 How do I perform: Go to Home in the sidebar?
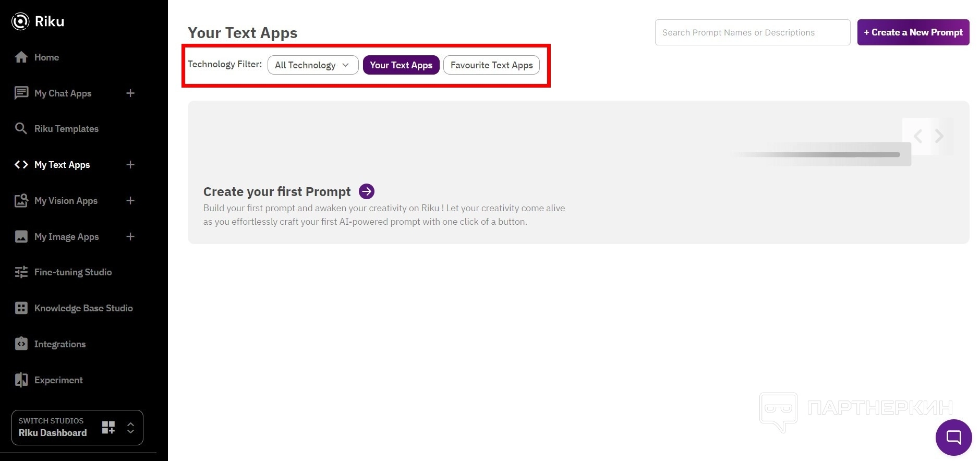point(46,57)
